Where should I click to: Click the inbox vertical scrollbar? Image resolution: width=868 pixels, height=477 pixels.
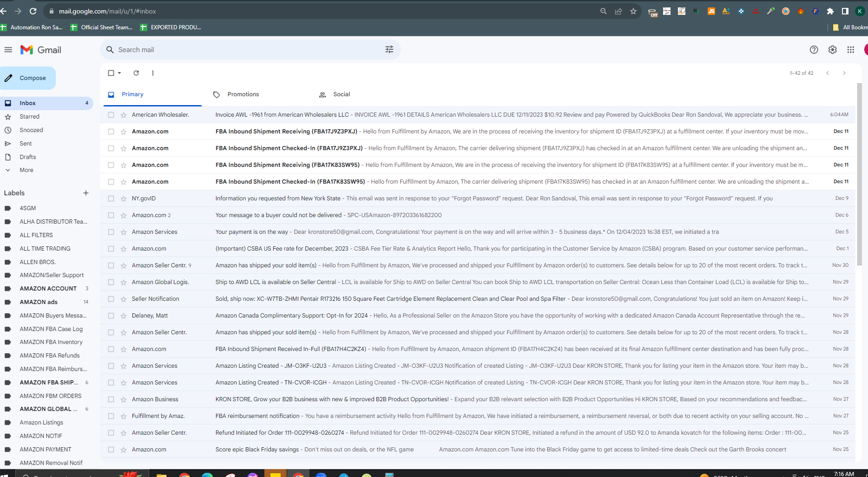859,174
